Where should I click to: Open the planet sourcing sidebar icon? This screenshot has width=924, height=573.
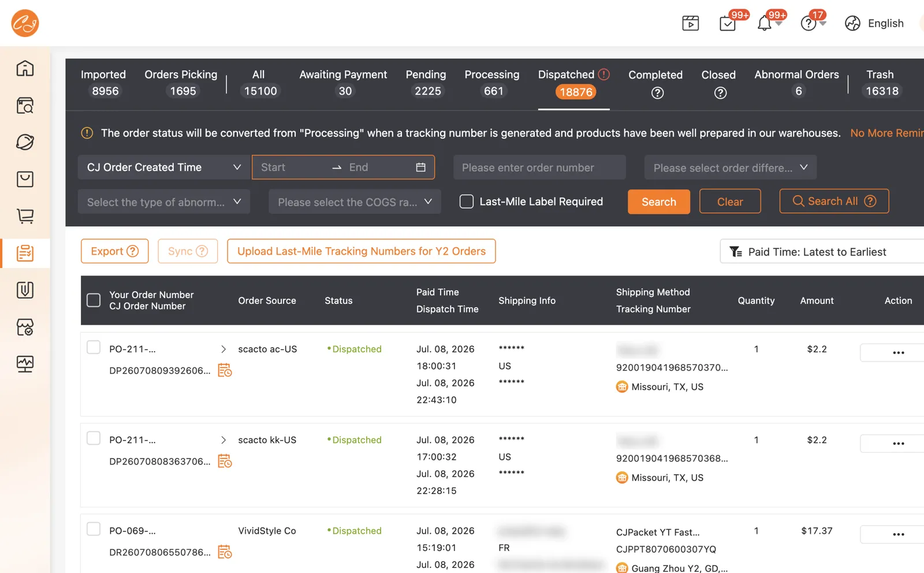[x=25, y=142]
